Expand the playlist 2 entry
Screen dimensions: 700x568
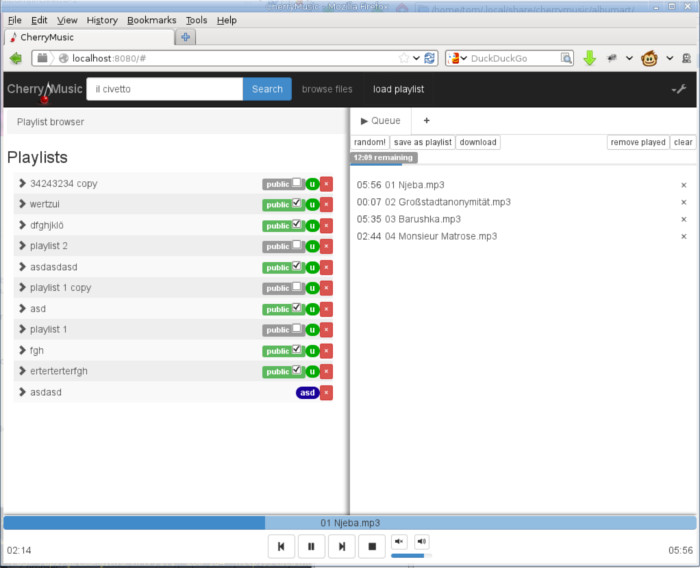22,246
